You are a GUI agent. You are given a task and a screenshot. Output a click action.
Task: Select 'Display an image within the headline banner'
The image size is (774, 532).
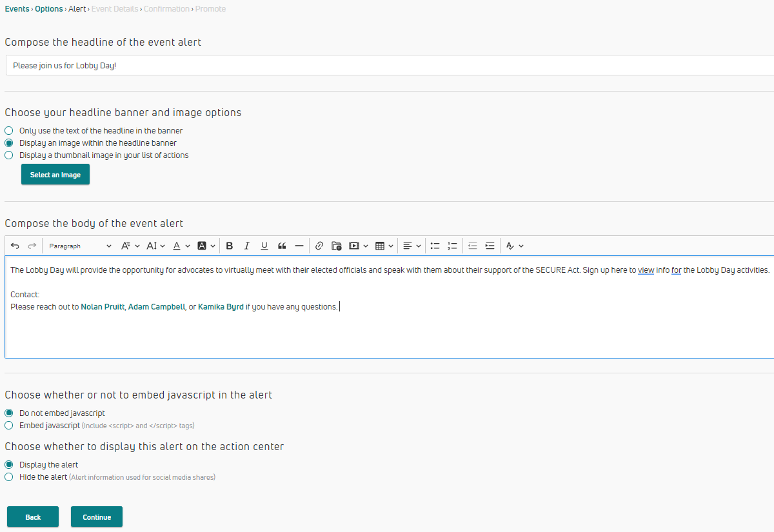point(9,143)
